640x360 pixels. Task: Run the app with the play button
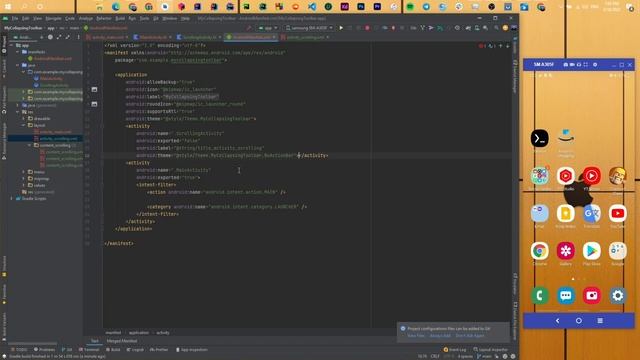pos(341,28)
